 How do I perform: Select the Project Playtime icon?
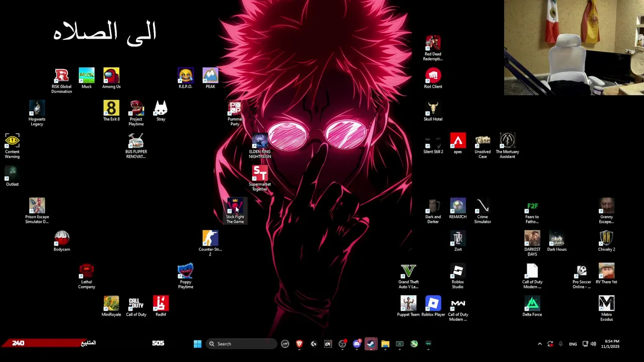136,113
